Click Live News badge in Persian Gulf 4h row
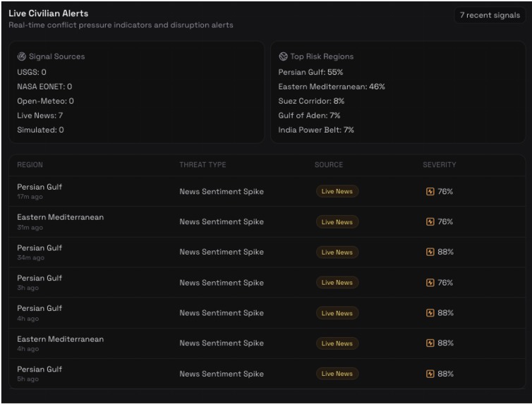The image size is (532, 404). tap(337, 313)
